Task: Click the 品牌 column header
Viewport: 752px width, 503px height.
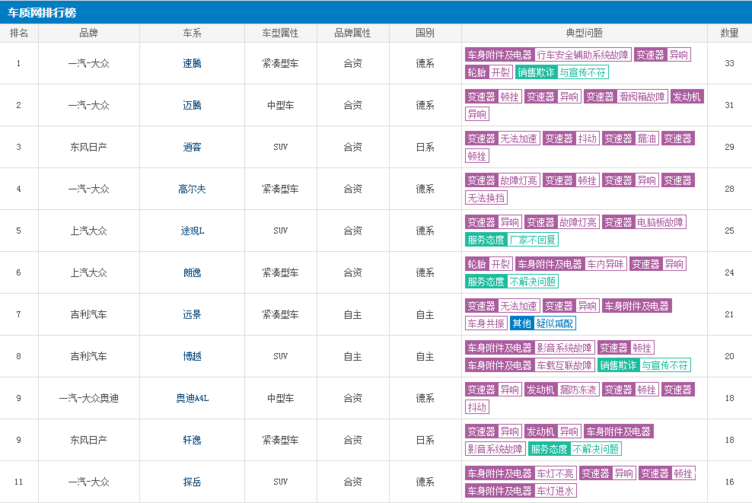Action: click(x=89, y=33)
